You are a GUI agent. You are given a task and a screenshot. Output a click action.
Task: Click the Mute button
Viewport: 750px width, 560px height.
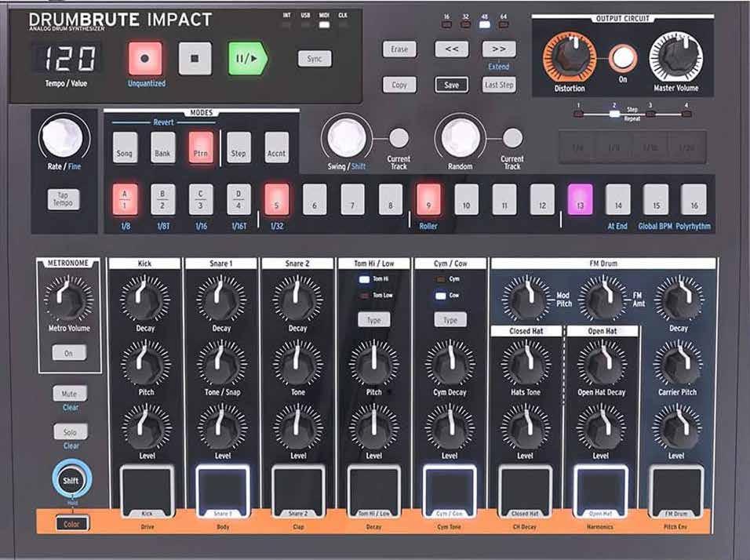tap(70, 394)
